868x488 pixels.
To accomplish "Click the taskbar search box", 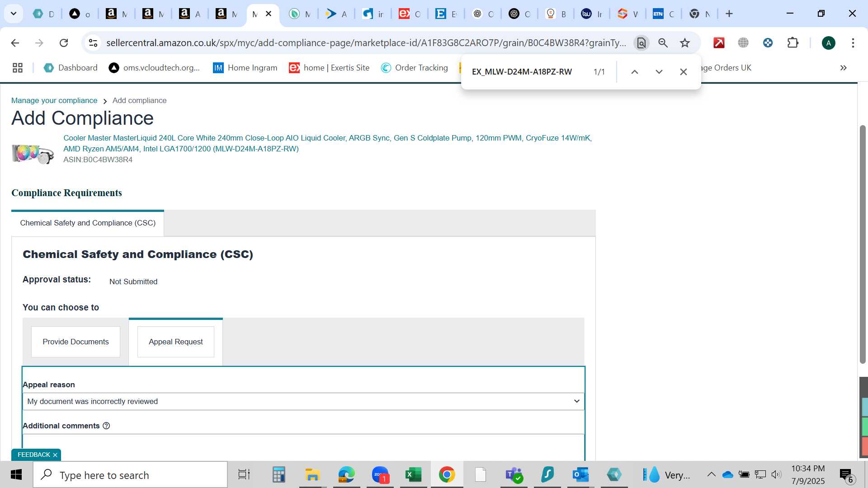I will click(131, 475).
